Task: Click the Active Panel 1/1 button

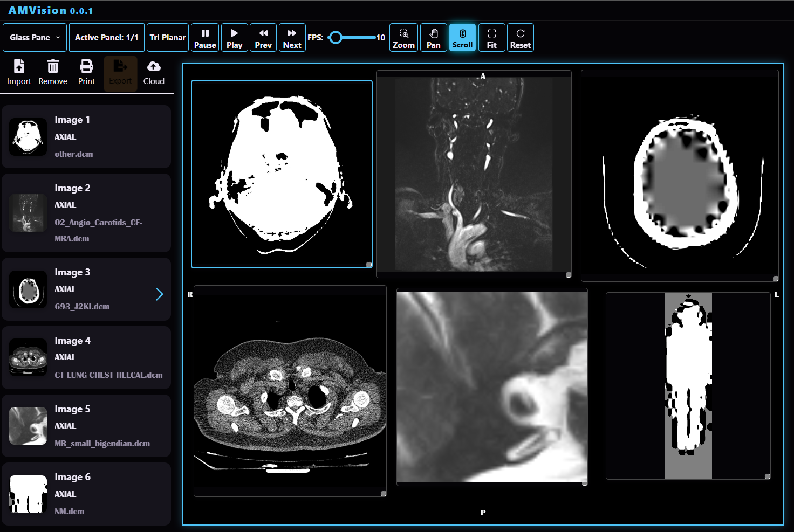Action: click(x=106, y=37)
